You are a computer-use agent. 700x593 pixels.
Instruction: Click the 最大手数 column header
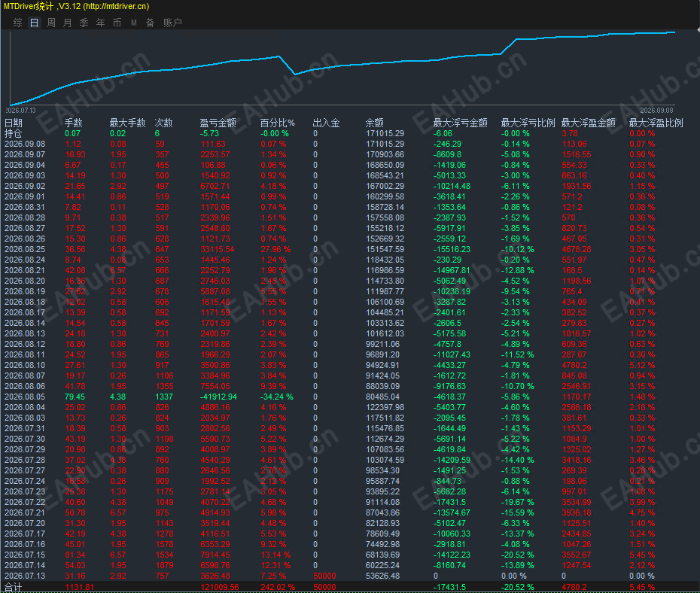(x=128, y=123)
